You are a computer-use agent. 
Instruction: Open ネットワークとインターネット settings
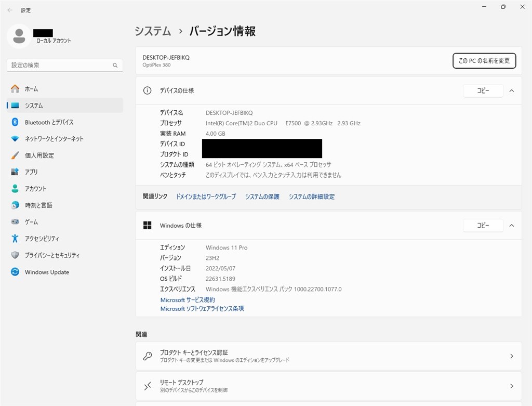click(x=65, y=139)
